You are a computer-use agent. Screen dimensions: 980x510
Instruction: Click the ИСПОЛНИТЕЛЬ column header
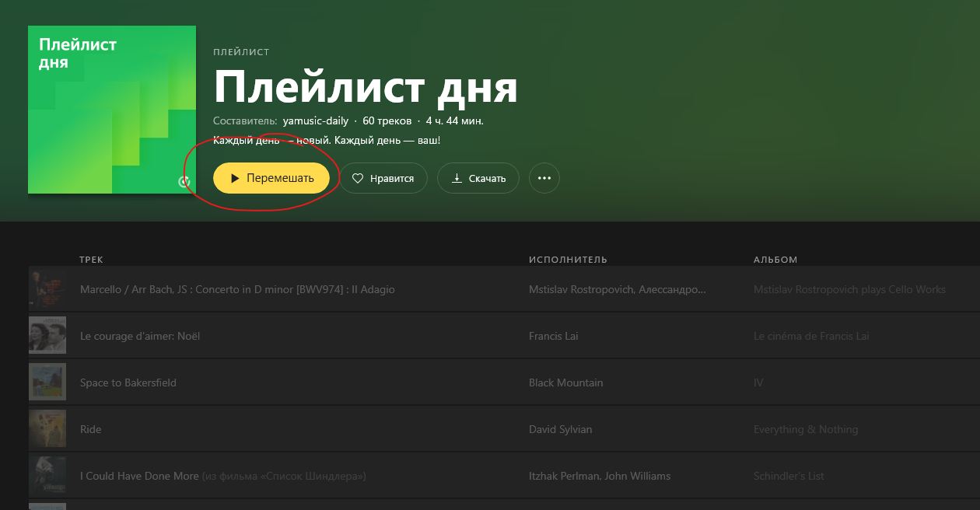tap(568, 260)
